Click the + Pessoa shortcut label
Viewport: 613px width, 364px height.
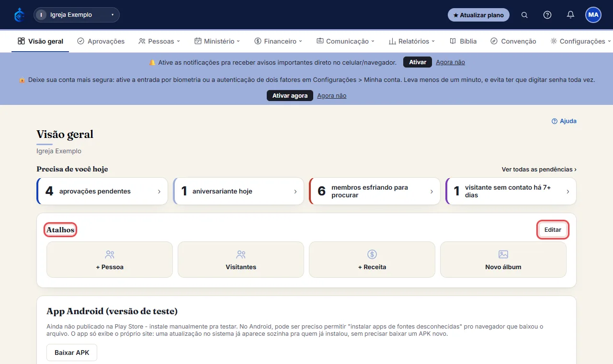point(110,267)
